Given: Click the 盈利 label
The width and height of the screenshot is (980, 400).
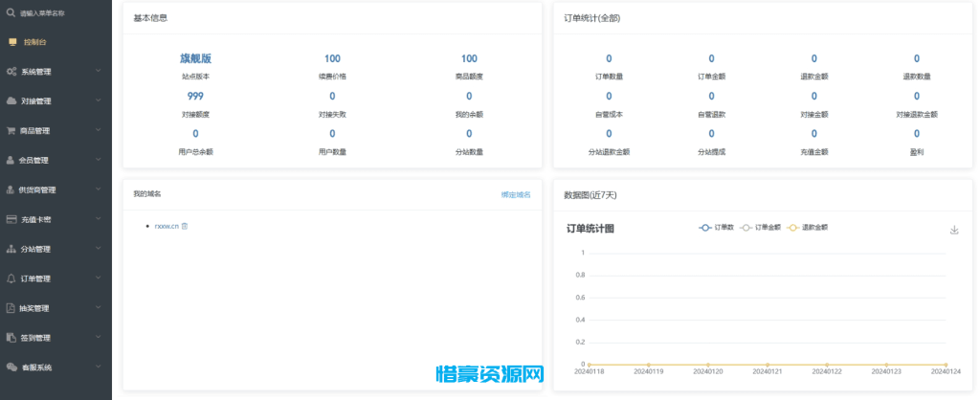Looking at the screenshot, I should click(x=917, y=152).
